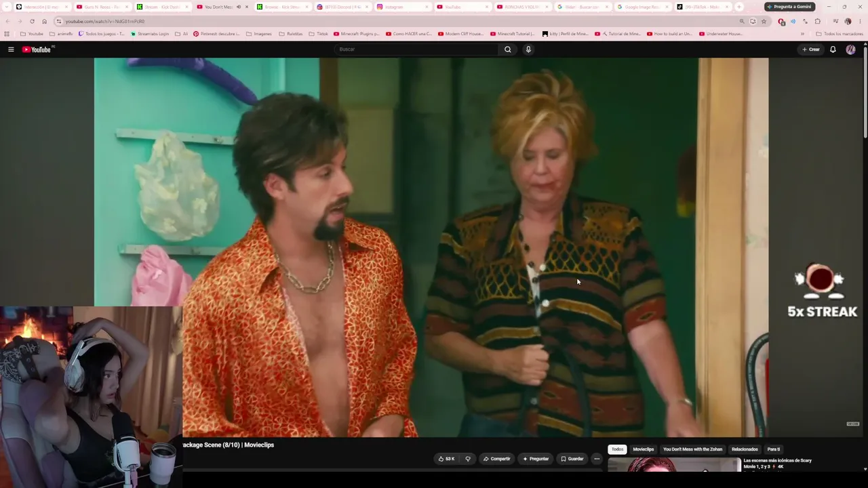
Task: Click in the YouTube Buscar search field
Action: pos(416,49)
